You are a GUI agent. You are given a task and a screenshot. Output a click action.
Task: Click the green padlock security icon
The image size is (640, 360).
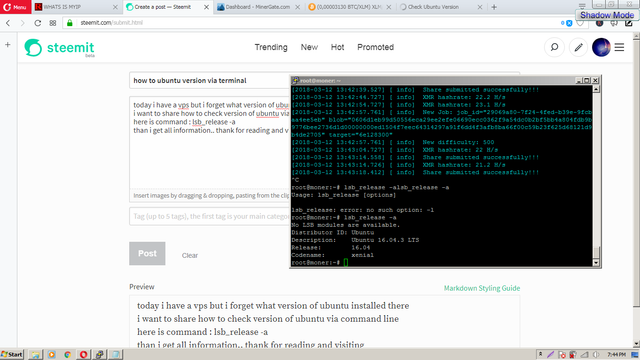(x=70, y=23)
